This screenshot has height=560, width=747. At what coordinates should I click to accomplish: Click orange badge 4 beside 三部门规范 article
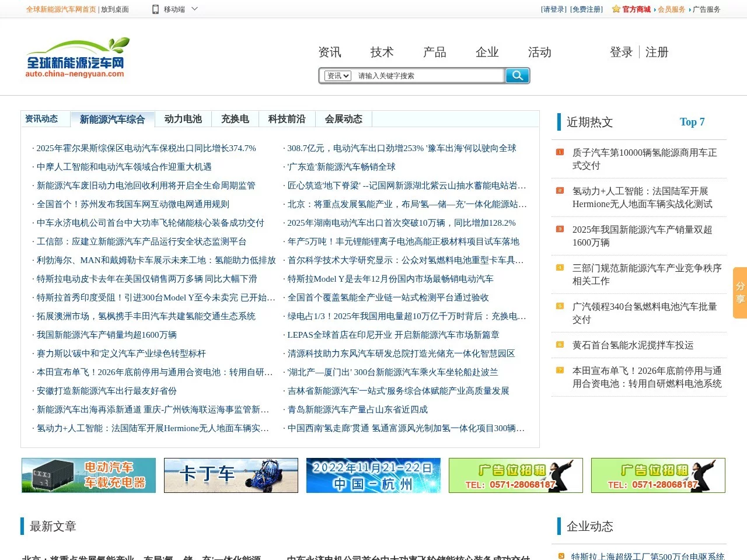(559, 268)
